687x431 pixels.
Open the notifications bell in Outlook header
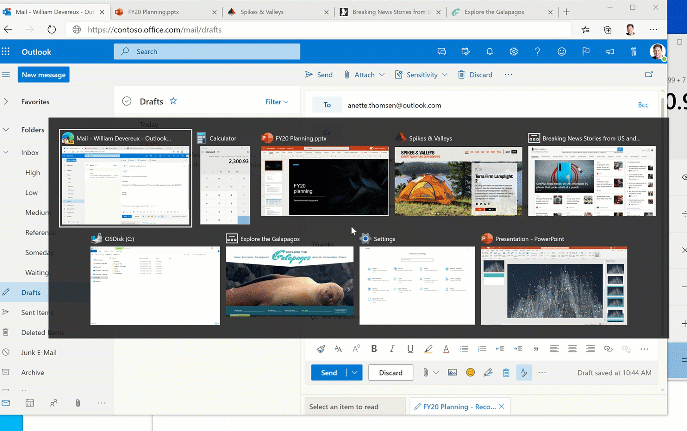tap(489, 52)
